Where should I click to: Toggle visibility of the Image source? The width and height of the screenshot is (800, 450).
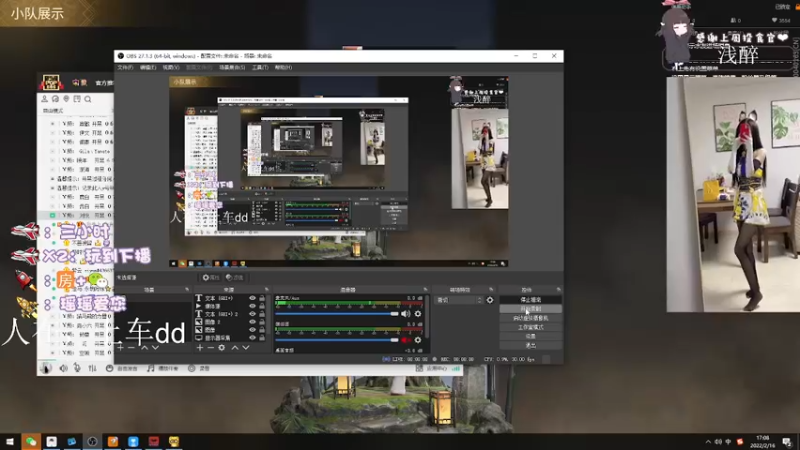pos(252,330)
